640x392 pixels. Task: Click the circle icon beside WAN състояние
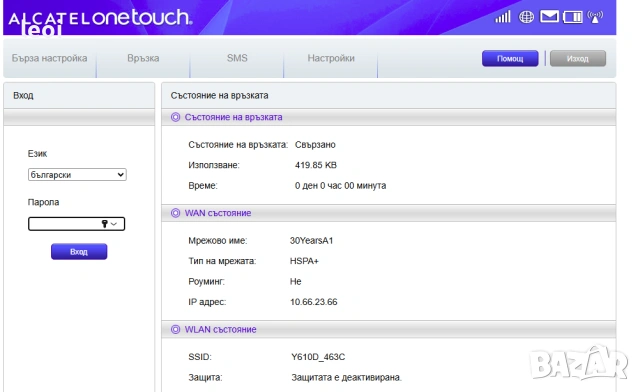(x=176, y=213)
